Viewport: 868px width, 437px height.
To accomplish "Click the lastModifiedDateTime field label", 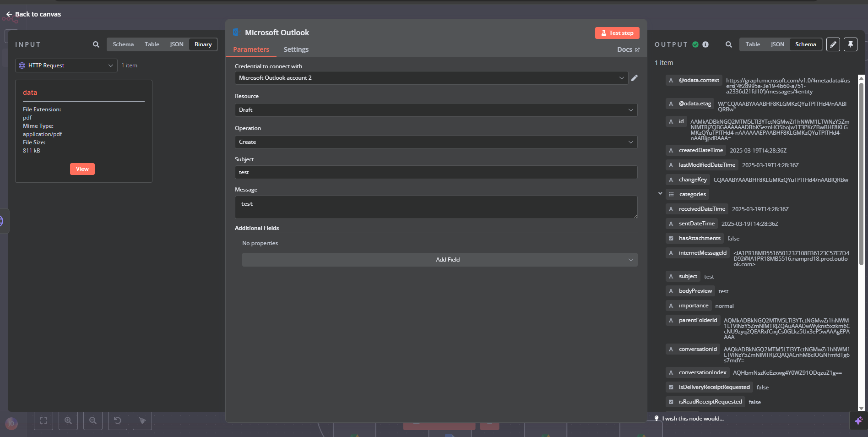I will [x=707, y=165].
